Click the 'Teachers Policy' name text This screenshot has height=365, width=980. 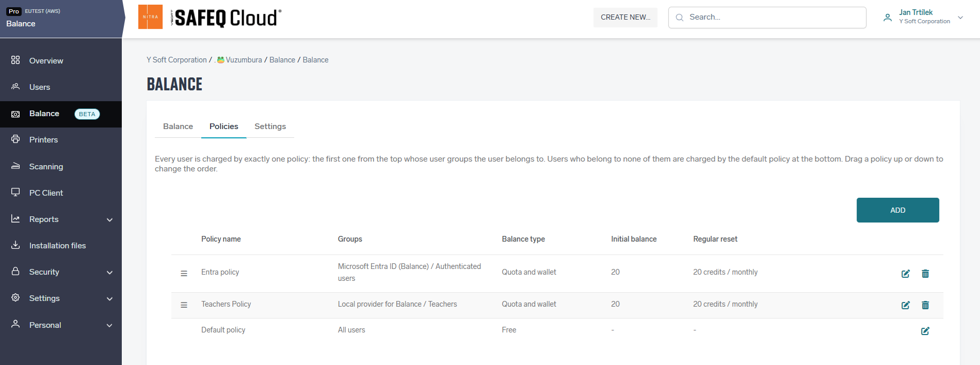tap(226, 304)
